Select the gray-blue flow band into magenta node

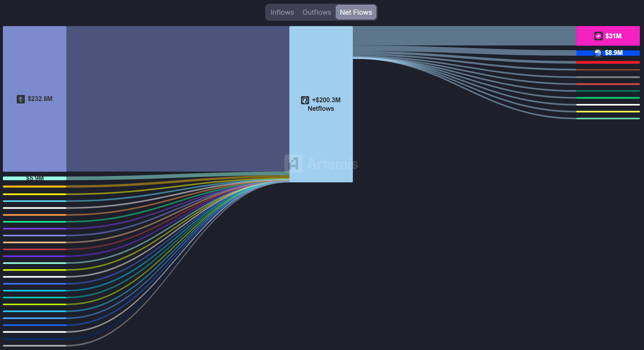click(x=464, y=36)
